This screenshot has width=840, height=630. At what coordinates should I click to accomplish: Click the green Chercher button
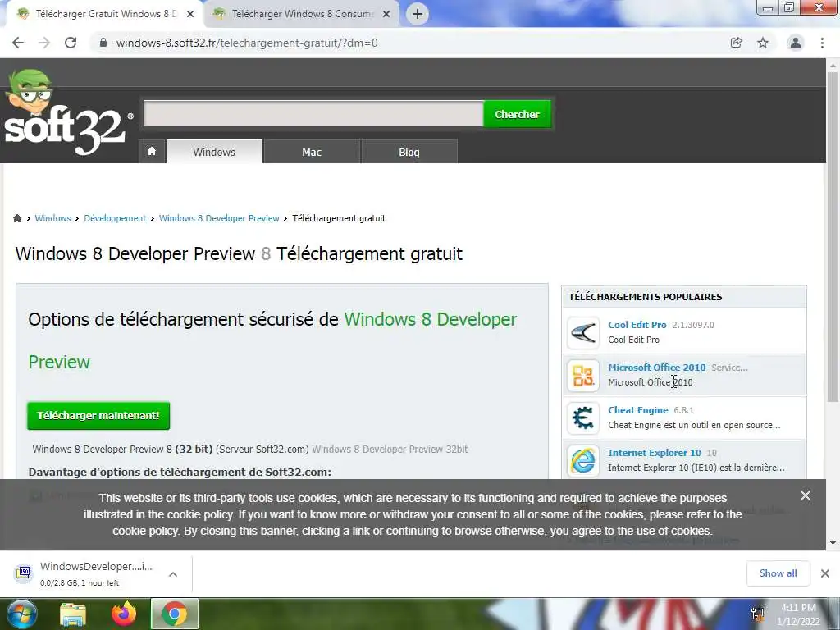pos(517,113)
